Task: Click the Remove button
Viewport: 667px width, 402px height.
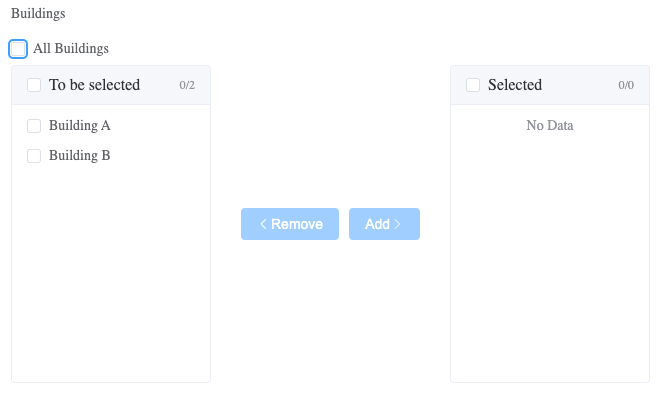Action: (x=290, y=224)
